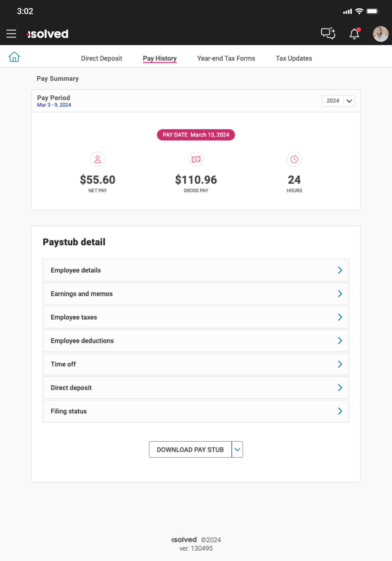The image size is (392, 561).
Task: Click the isolved logo in header
Action: pyautogui.click(x=47, y=34)
